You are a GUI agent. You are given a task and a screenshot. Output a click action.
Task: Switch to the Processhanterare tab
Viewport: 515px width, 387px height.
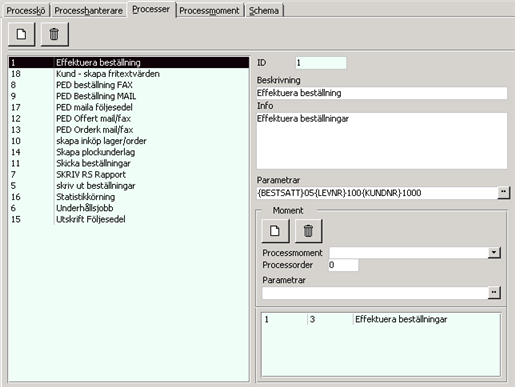click(89, 11)
